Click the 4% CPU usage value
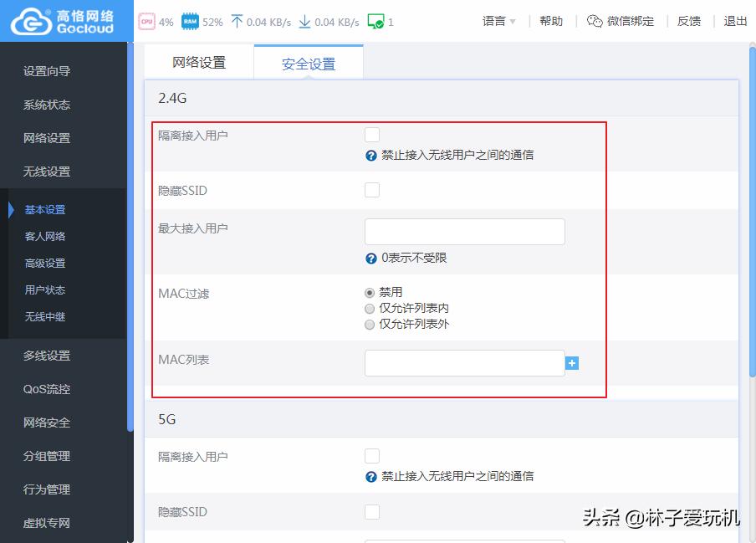This screenshot has width=756, height=543. [x=166, y=23]
